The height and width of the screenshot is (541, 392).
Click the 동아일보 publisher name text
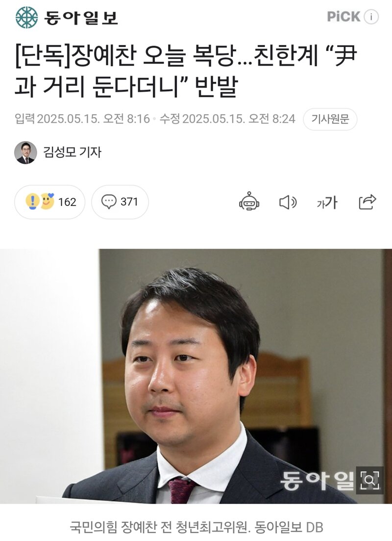tap(81, 18)
